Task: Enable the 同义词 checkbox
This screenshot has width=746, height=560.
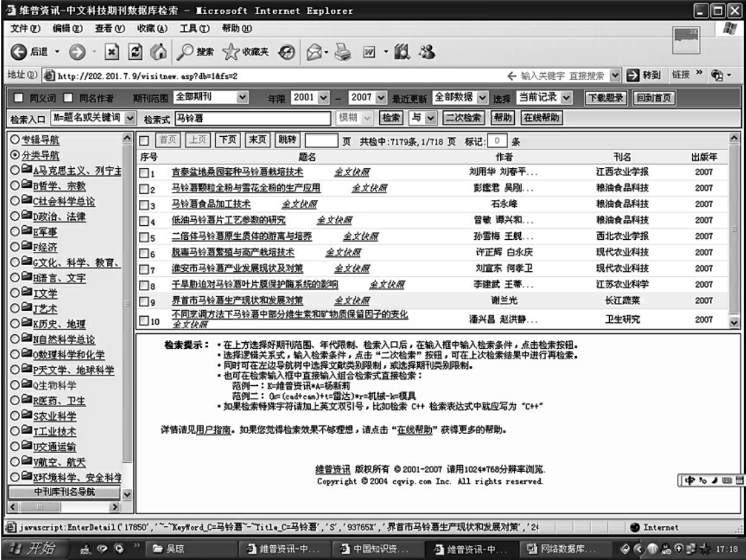Action: pyautogui.click(x=19, y=98)
